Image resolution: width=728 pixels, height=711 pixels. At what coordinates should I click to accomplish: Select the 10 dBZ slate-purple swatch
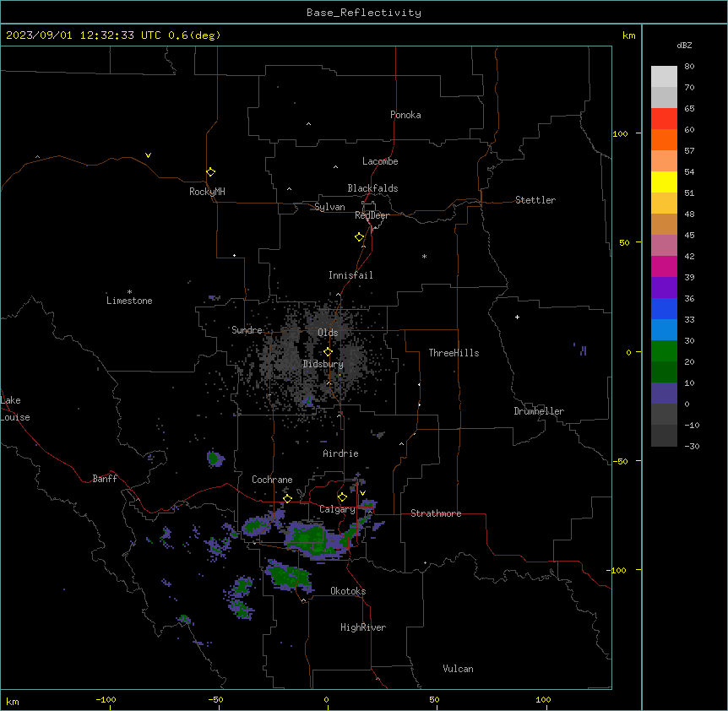pos(664,393)
